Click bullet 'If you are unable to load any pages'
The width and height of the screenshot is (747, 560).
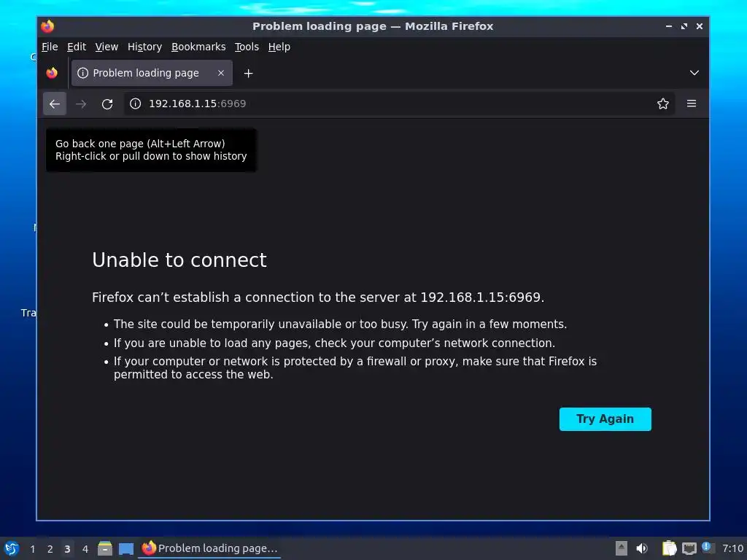tap(334, 343)
